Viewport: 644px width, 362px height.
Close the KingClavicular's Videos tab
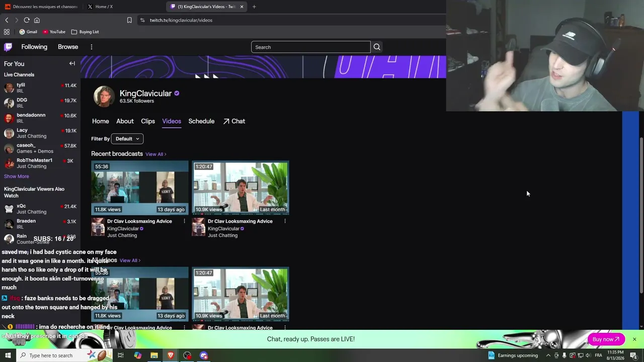point(242,7)
